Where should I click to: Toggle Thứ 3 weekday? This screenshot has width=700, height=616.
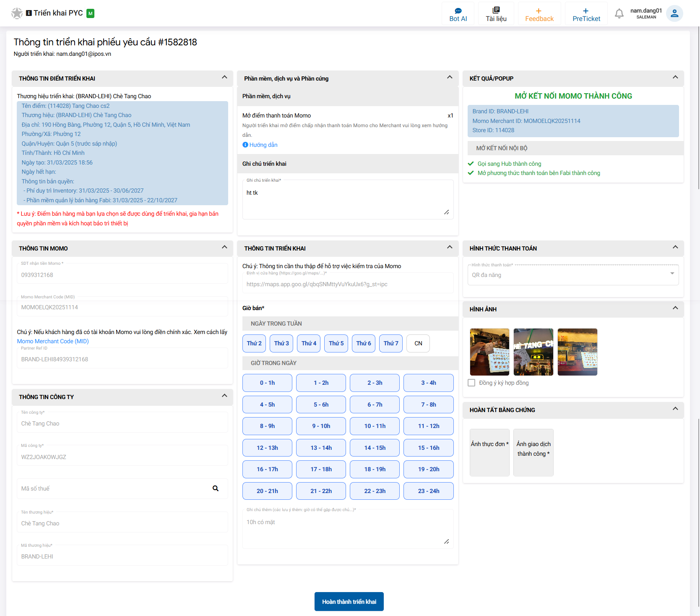(281, 343)
